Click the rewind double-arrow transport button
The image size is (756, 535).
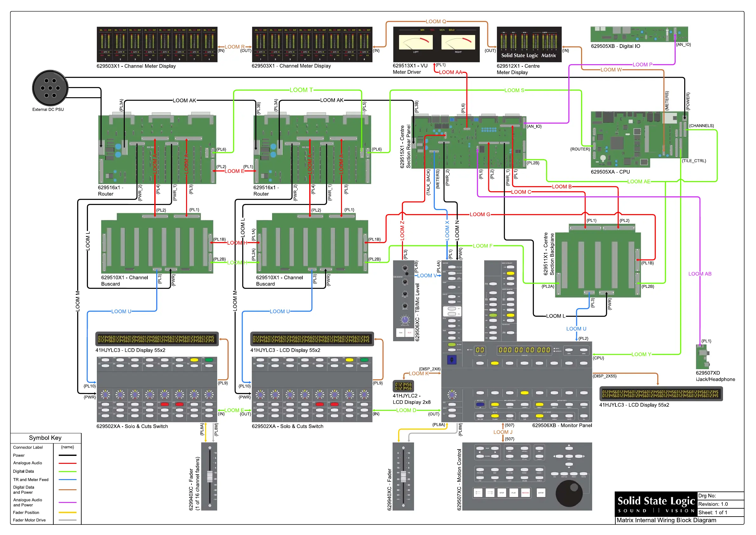point(478,493)
